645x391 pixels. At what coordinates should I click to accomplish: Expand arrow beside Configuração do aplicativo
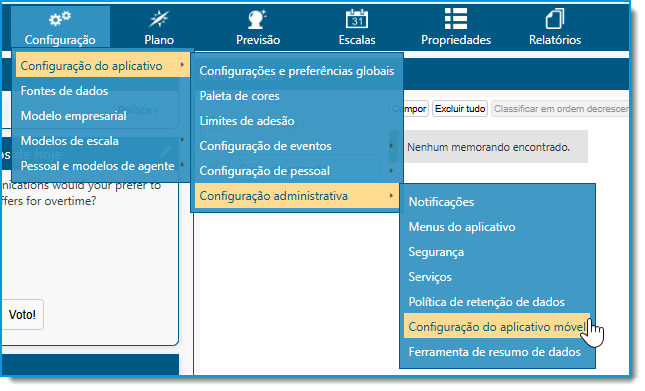[x=182, y=65]
